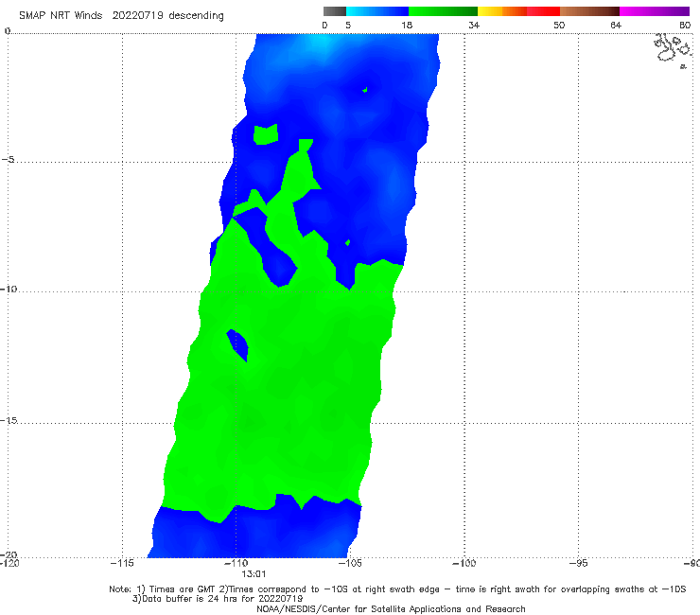Click the date label '20220719 descending'
700x615 pixels.
click(167, 15)
